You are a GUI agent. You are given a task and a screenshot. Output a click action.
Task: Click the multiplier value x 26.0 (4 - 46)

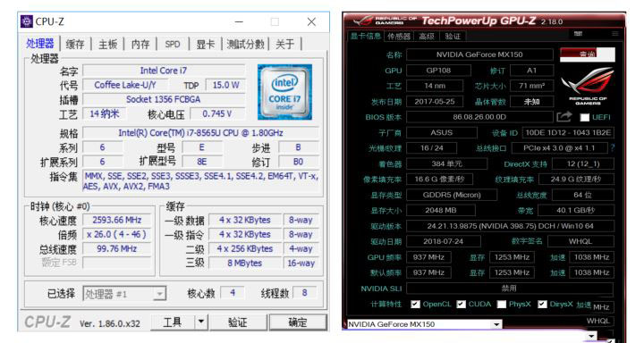[116, 234]
